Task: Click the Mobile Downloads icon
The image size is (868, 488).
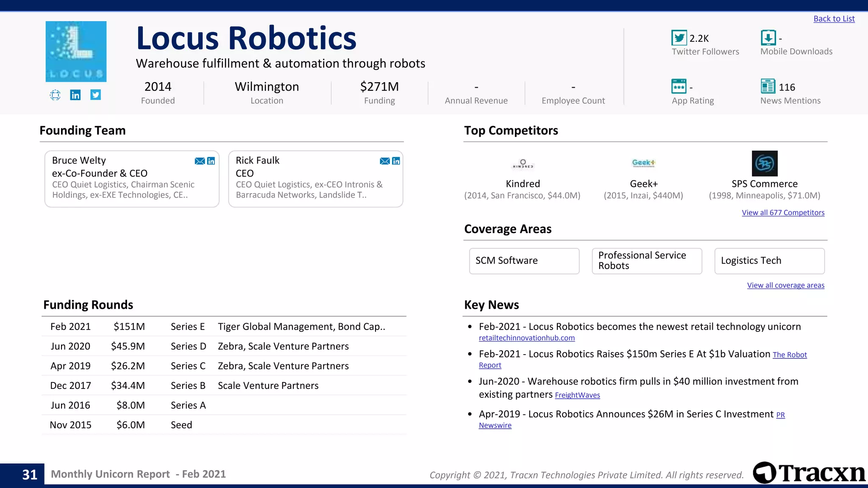Action: pyautogui.click(x=768, y=38)
